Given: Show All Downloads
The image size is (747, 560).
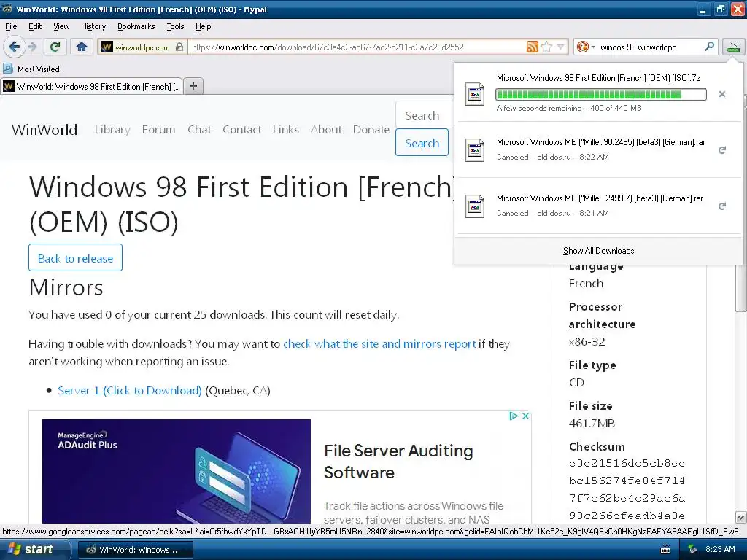Looking at the screenshot, I should [598, 251].
